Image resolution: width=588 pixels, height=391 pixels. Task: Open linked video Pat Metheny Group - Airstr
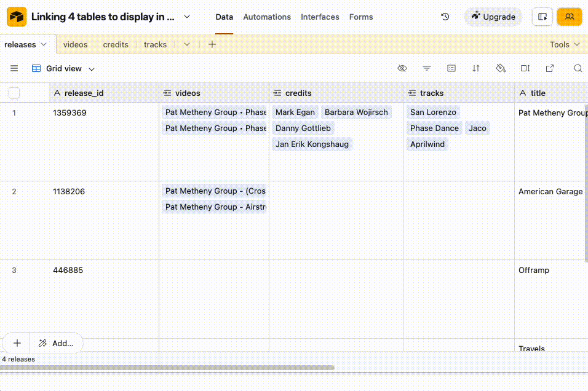(x=215, y=207)
